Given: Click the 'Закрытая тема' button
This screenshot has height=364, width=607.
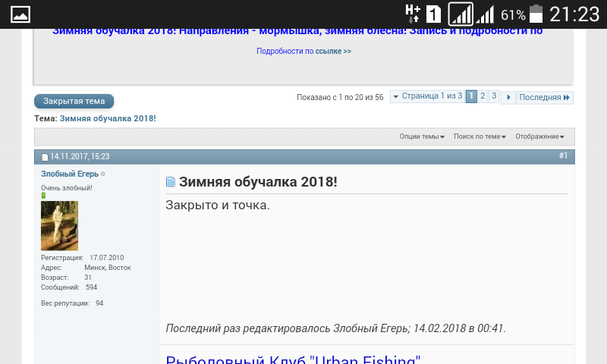Looking at the screenshot, I should [x=74, y=101].
